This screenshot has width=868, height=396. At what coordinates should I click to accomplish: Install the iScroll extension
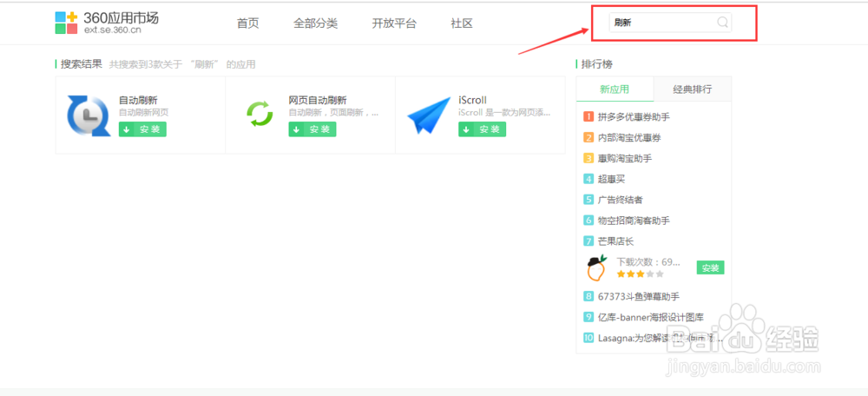point(482,129)
